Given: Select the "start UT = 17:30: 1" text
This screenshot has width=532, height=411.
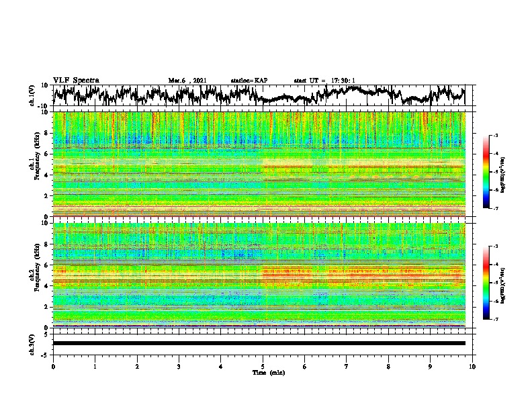Looking at the screenshot, I should tap(324, 81).
